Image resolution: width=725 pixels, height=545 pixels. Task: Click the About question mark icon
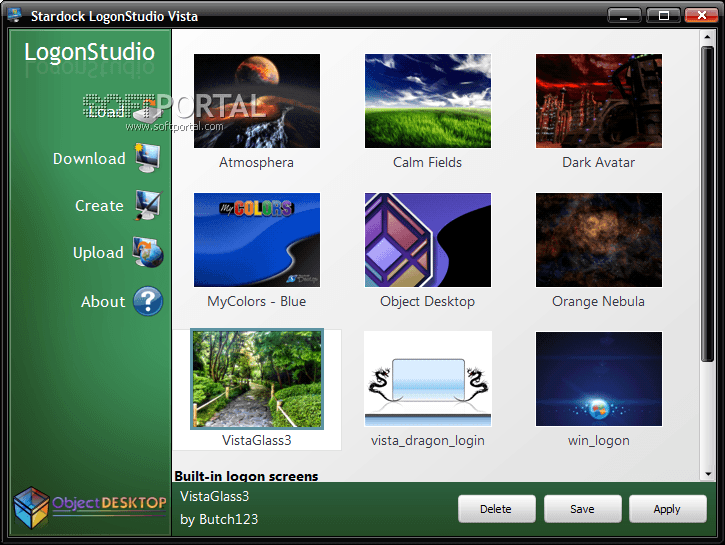click(x=148, y=301)
